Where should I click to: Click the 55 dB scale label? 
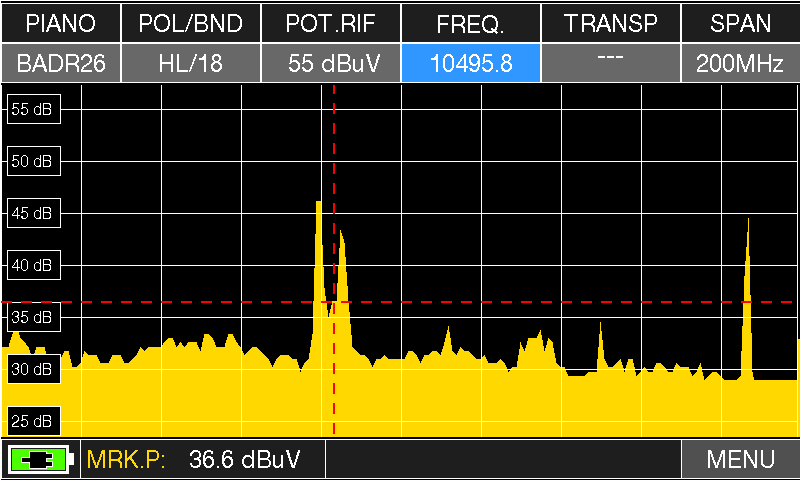pyautogui.click(x=34, y=109)
